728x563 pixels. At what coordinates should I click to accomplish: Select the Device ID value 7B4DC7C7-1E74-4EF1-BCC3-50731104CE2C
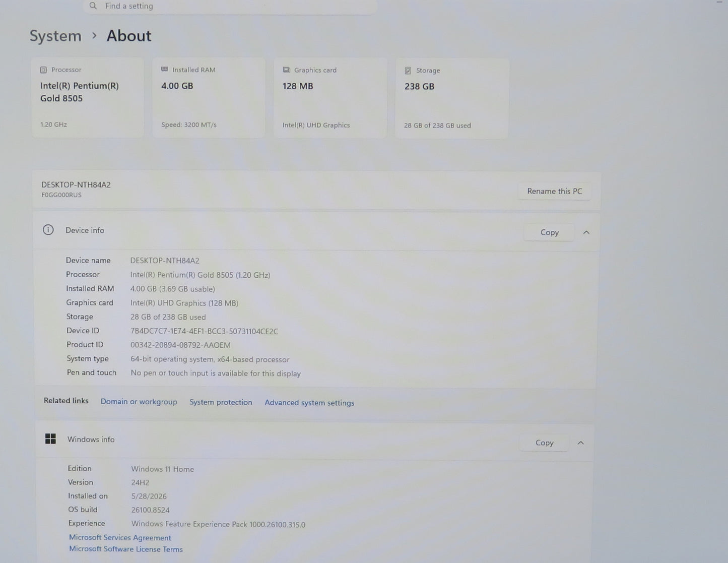point(205,331)
